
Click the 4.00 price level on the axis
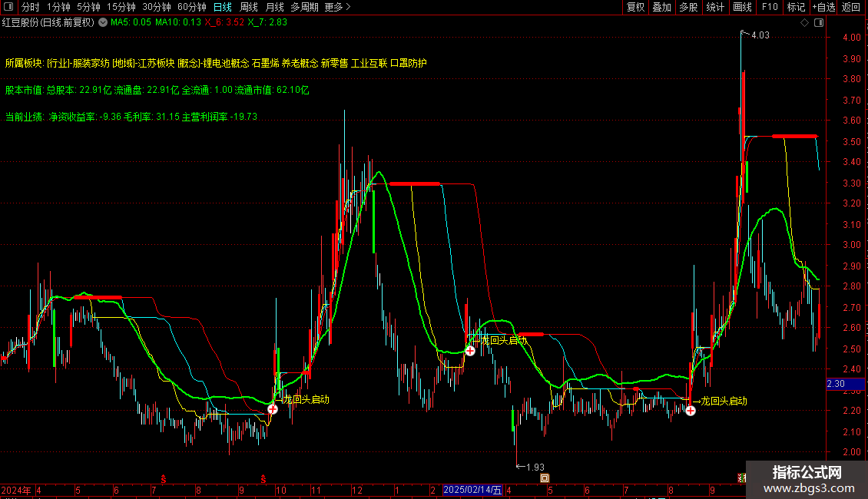point(851,38)
